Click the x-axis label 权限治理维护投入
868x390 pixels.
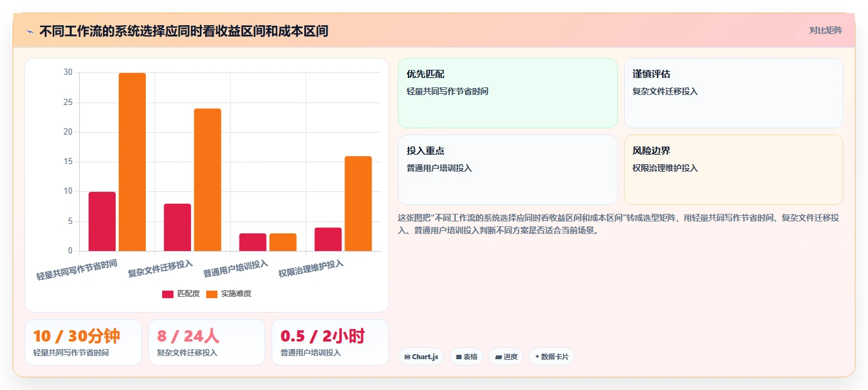[311, 269]
